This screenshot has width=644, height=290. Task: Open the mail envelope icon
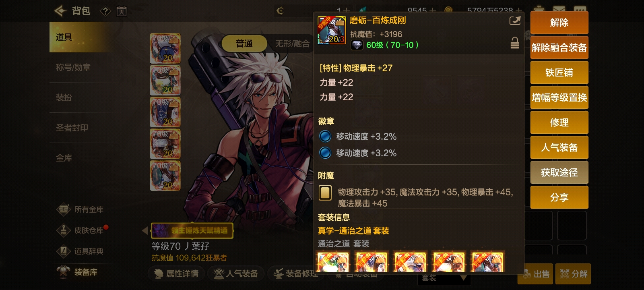559,10
